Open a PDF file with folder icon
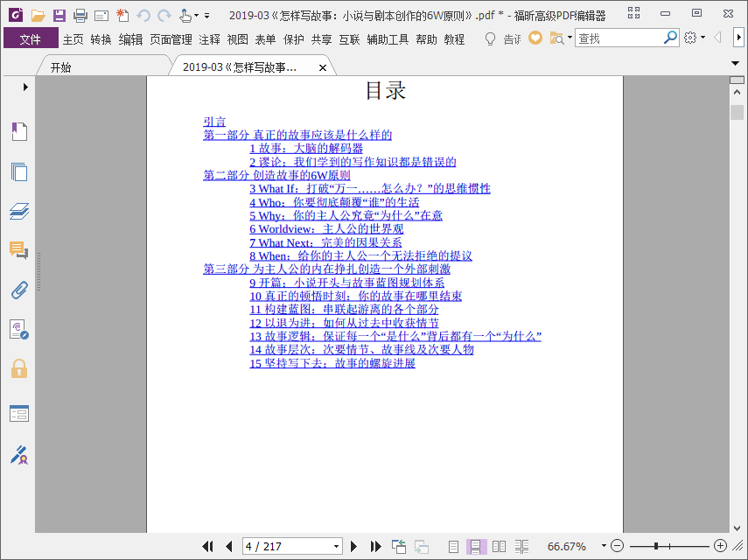The height and width of the screenshot is (560, 748). 38,16
